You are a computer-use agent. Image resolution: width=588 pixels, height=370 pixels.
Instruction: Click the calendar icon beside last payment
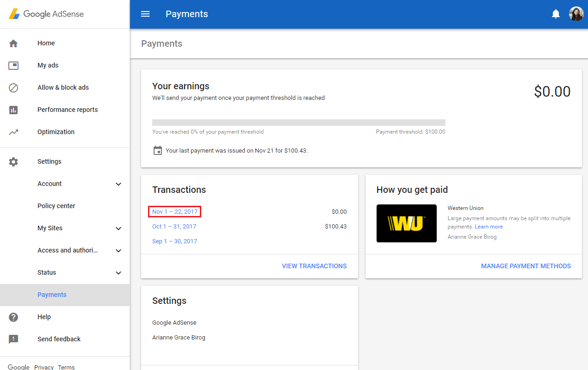coord(158,150)
